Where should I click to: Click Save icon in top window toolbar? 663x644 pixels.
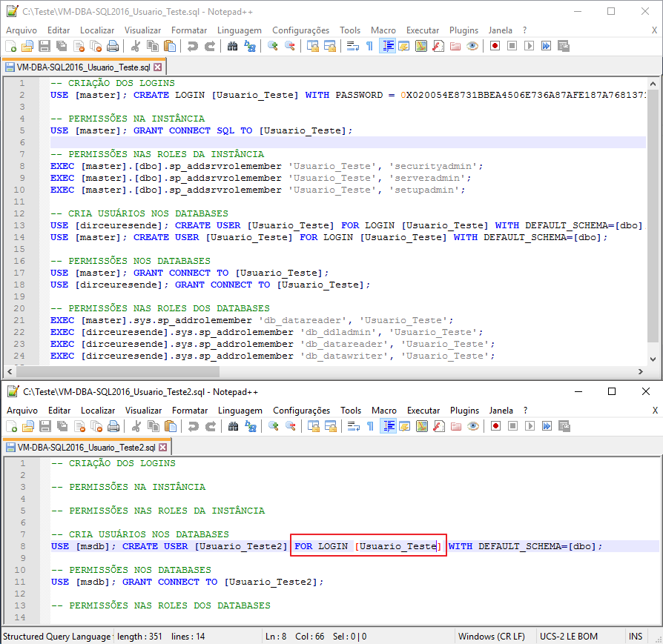tap(44, 46)
